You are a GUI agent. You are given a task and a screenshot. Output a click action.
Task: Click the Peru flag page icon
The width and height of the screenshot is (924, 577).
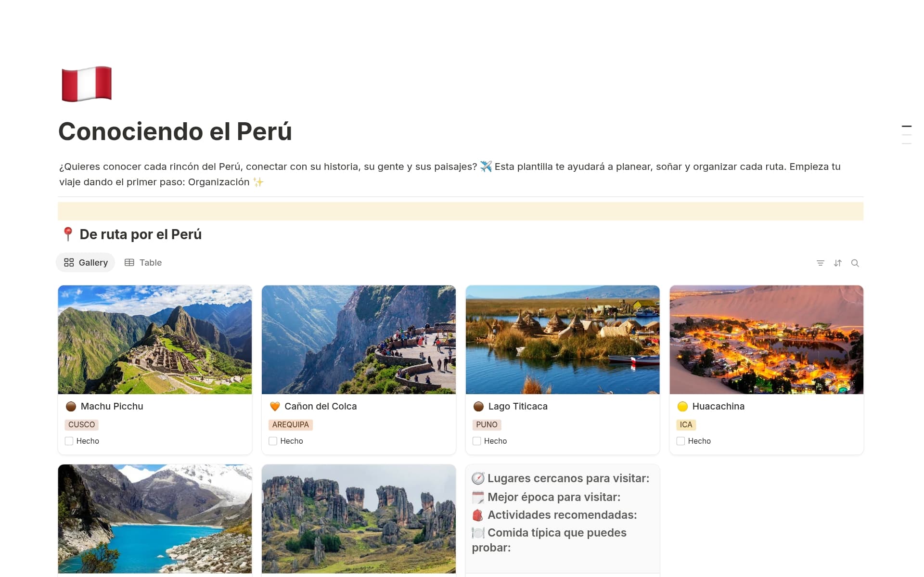87,84
